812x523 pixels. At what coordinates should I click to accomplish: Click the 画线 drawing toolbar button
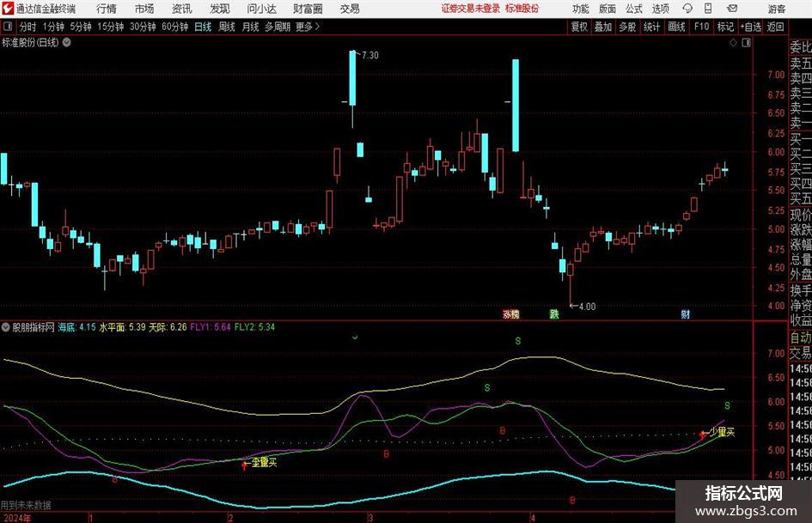(676, 27)
